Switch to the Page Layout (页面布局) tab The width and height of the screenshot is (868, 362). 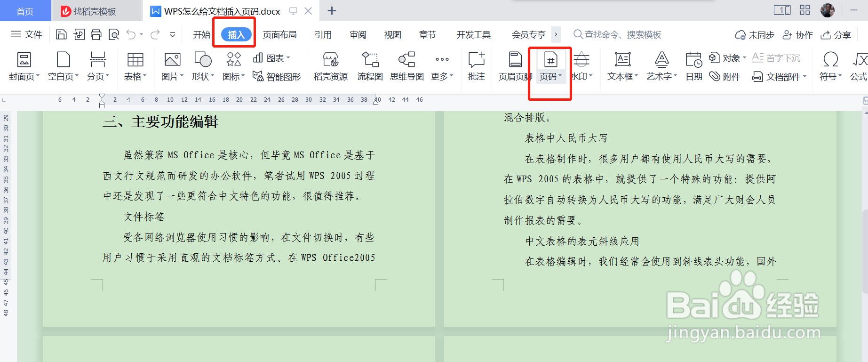pos(279,34)
